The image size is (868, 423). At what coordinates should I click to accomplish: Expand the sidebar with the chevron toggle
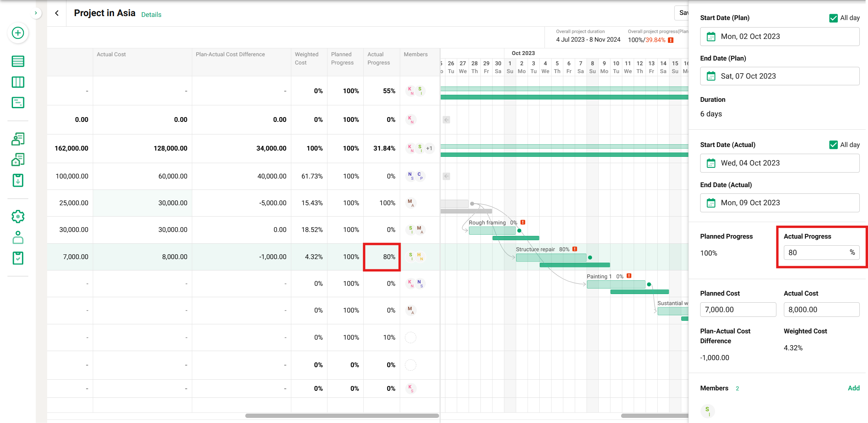(36, 13)
